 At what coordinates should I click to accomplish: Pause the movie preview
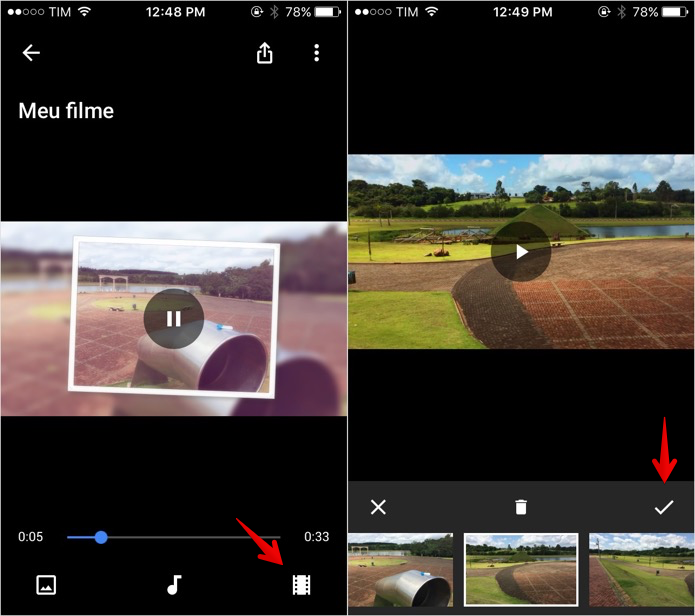(174, 319)
